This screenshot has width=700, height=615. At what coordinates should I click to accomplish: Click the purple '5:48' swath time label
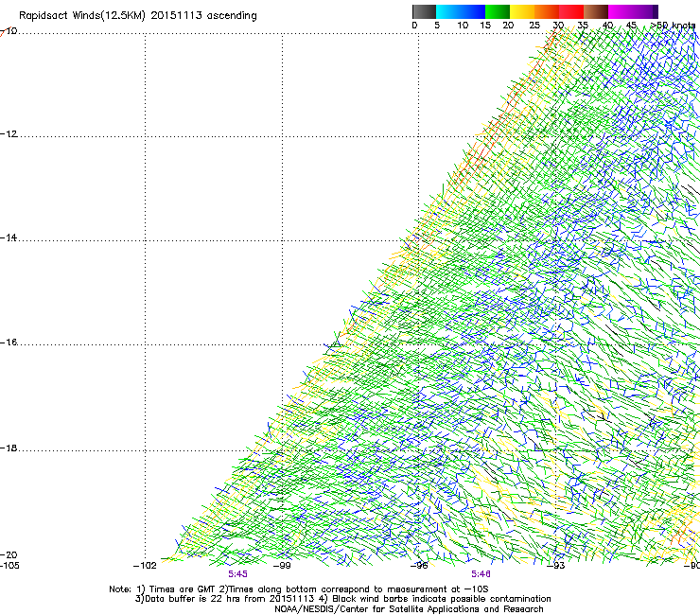481,574
